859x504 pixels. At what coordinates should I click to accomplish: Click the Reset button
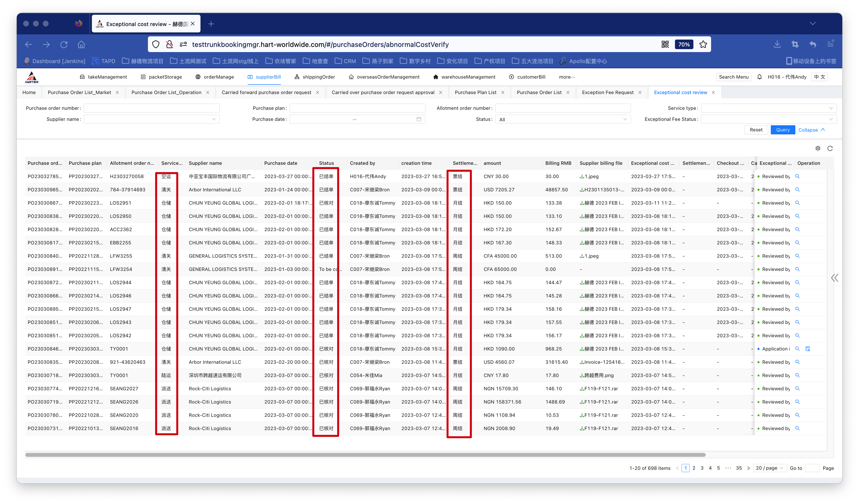[x=756, y=130]
